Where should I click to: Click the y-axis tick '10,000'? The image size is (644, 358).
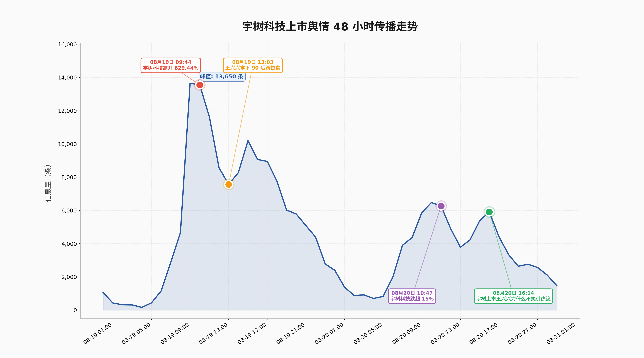pos(67,144)
